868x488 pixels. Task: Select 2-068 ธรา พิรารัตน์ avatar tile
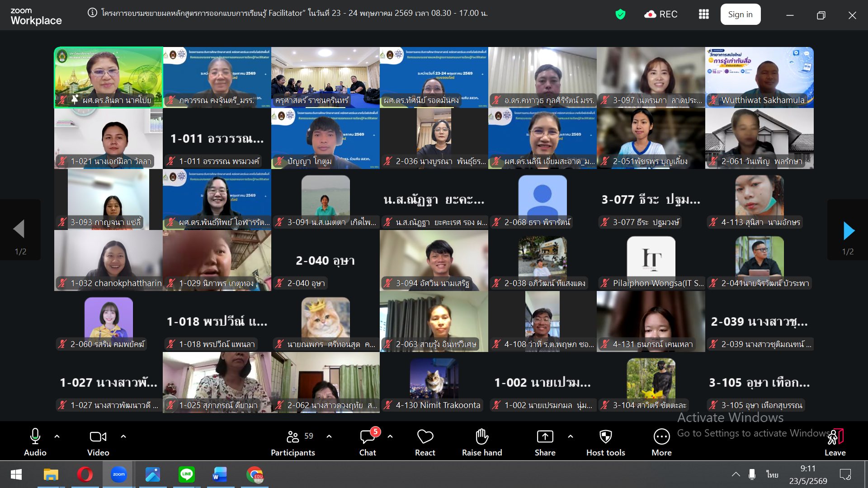(542, 199)
